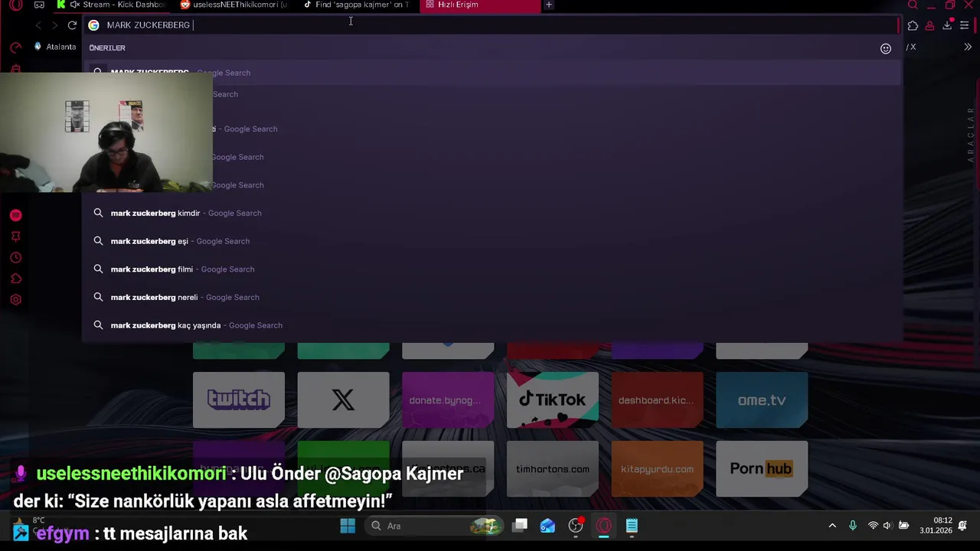Image resolution: width=980 pixels, height=551 pixels.
Task: Select suggestion mark zuckerberg eşi
Action: [492, 241]
